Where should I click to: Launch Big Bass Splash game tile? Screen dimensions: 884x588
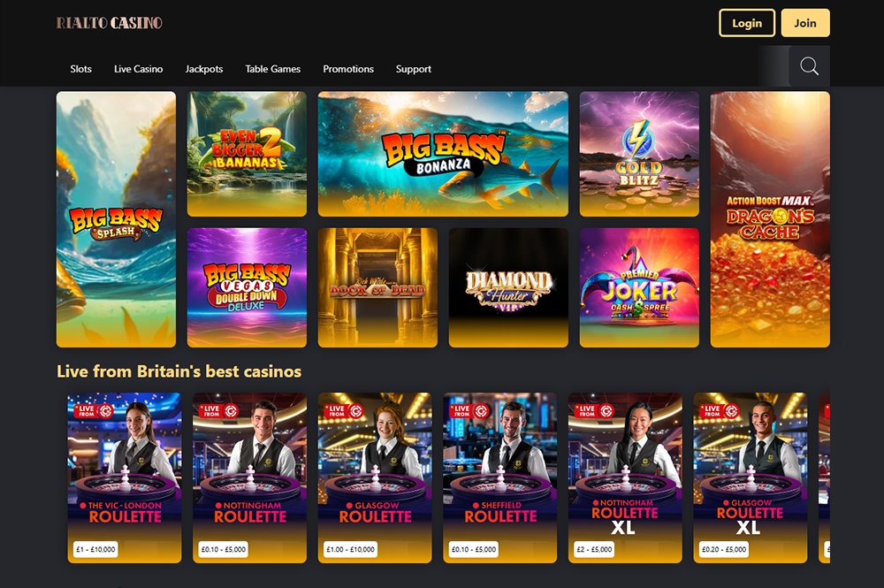pos(116,219)
